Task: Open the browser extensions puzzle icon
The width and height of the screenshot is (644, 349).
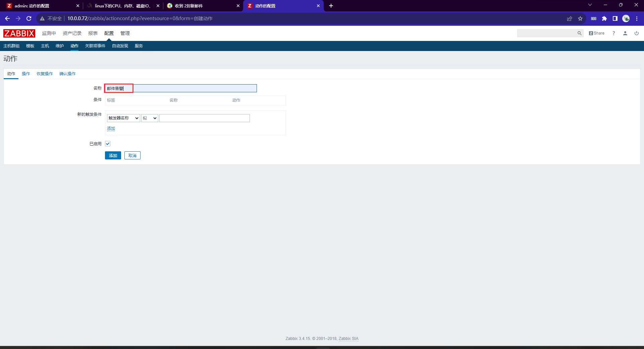Action: [x=604, y=18]
